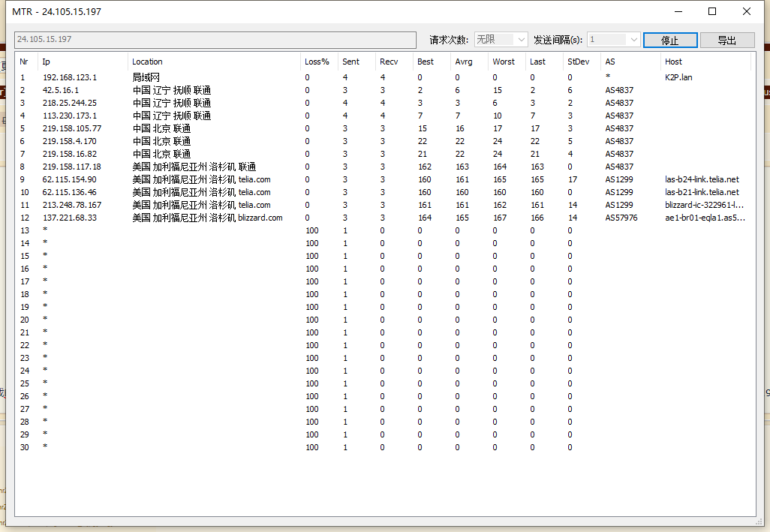Click the AS1299 entry for 62.115.136.46
The width and height of the screenshot is (770, 532).
[619, 192]
